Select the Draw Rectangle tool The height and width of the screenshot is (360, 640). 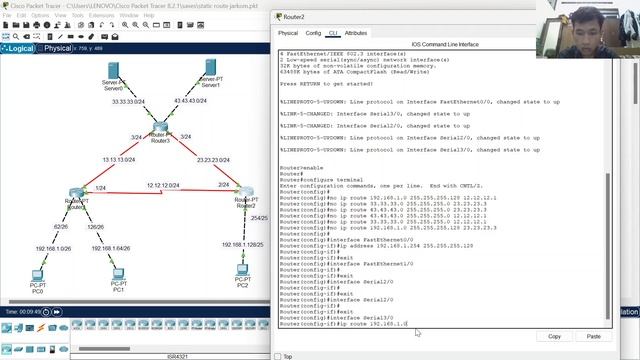click(x=71, y=37)
